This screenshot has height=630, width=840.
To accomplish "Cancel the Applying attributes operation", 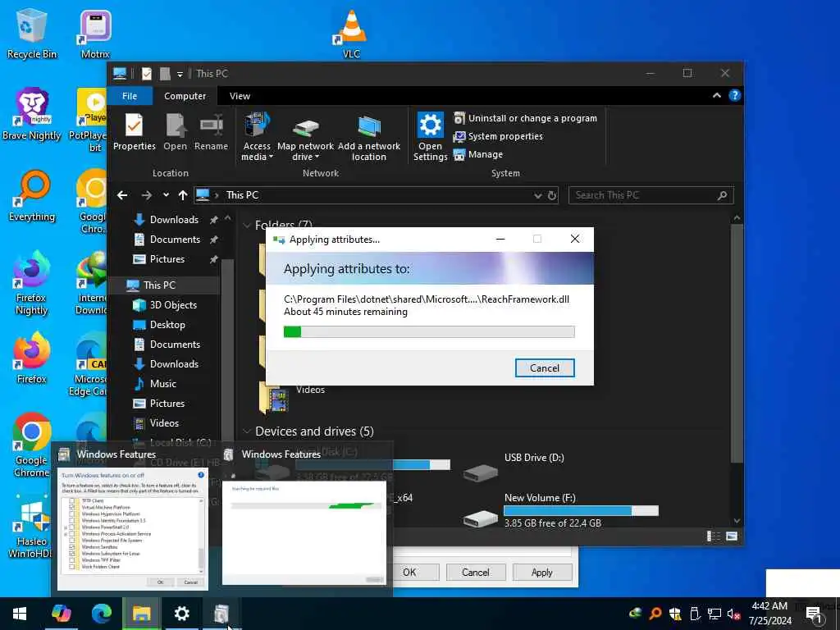I will [x=545, y=368].
